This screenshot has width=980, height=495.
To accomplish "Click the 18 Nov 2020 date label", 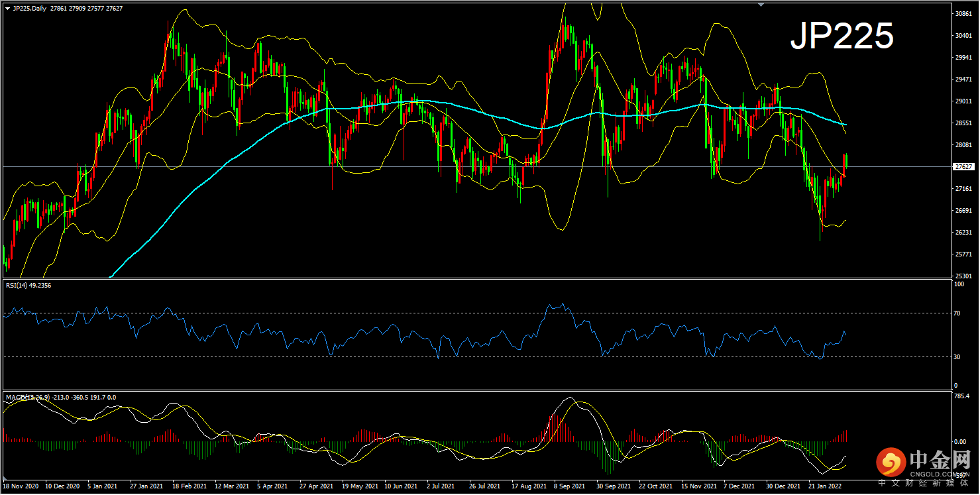I will click(x=21, y=486).
